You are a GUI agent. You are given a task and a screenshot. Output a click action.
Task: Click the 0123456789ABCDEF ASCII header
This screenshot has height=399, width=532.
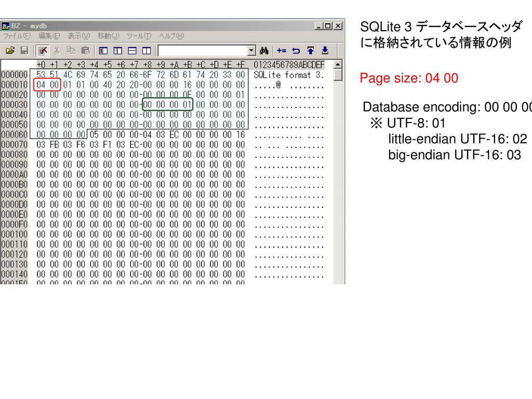pyautogui.click(x=289, y=64)
